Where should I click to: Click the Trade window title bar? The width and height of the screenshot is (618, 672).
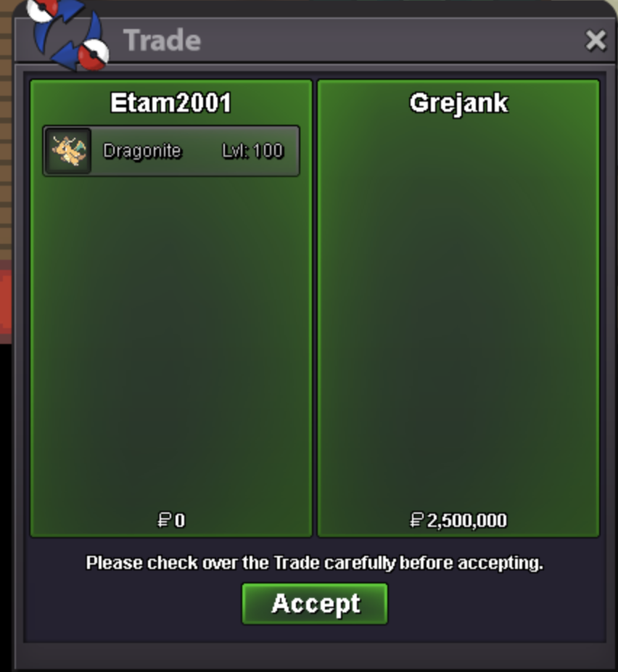point(315,41)
